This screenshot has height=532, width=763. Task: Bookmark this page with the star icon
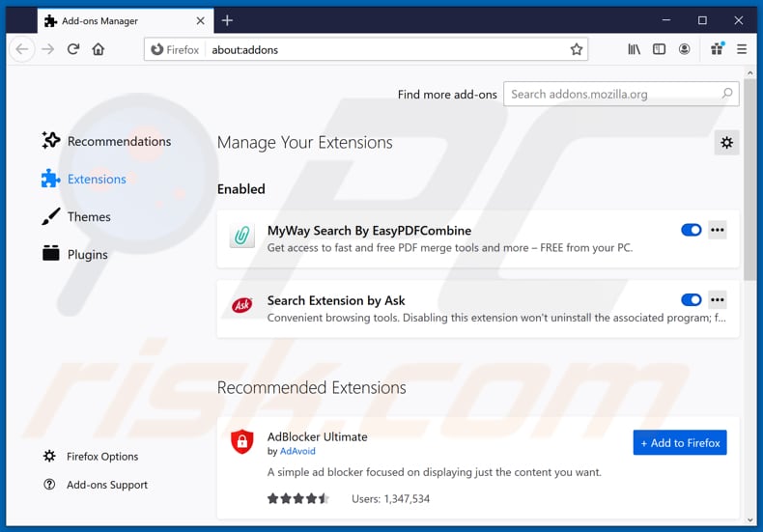577,49
